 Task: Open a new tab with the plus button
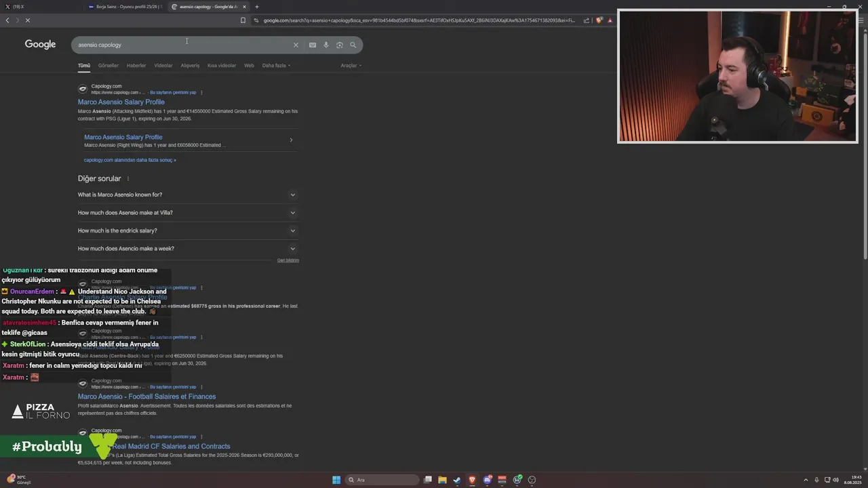[x=257, y=7]
